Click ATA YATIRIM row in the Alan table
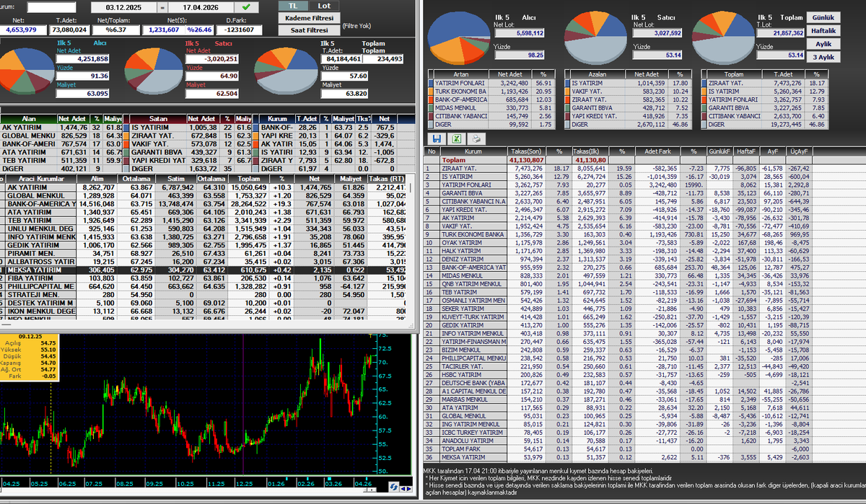Image resolution: width=866 pixels, height=504 pixels. tap(61, 152)
